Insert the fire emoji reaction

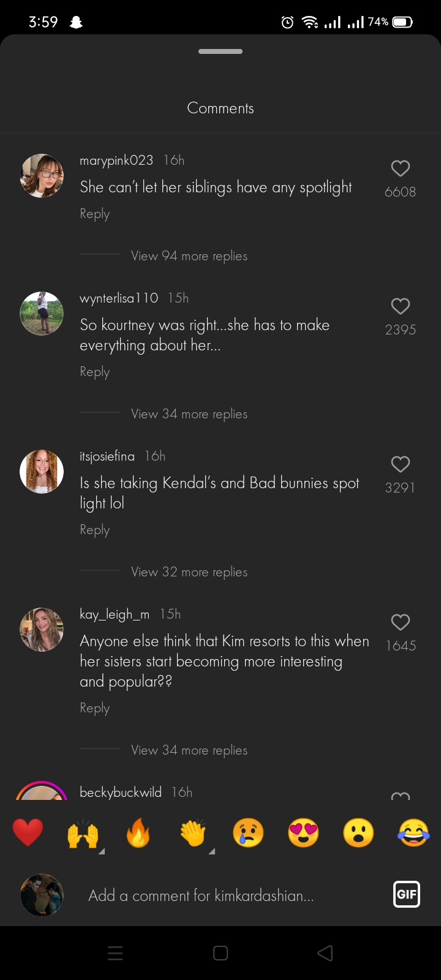coord(138,834)
